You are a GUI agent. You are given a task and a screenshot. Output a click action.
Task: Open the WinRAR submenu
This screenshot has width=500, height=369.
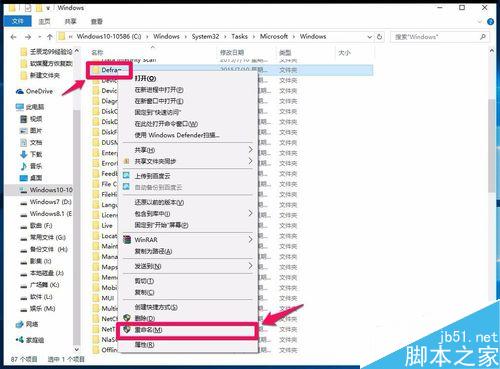[x=188, y=240]
